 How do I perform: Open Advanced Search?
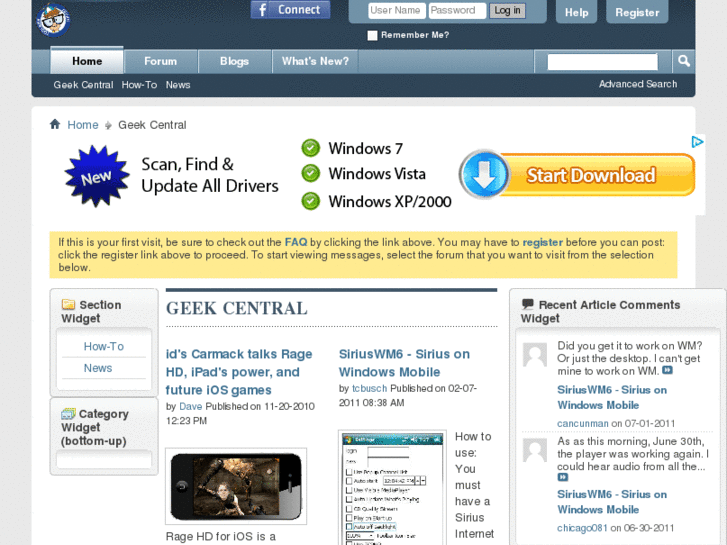click(x=638, y=84)
